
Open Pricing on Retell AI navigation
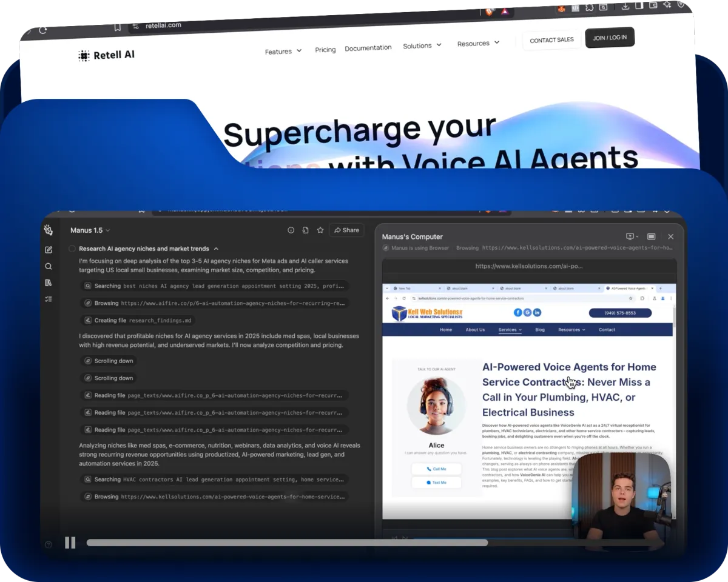(325, 50)
